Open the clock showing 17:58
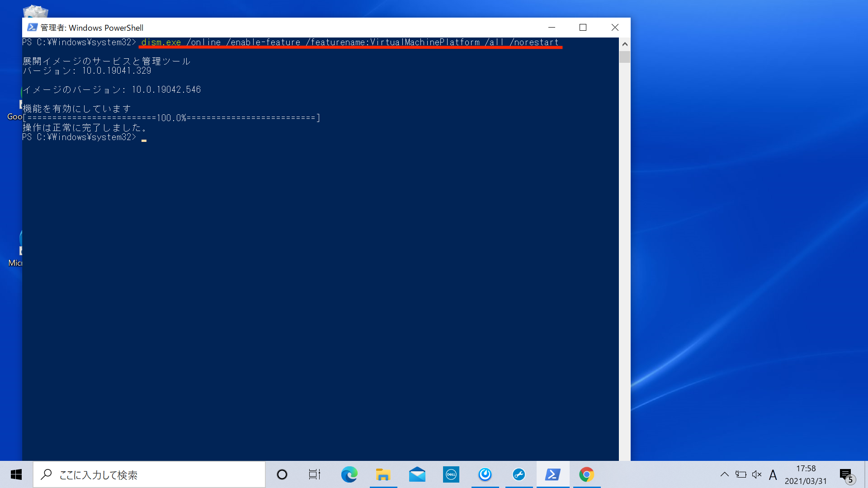 tap(806, 474)
